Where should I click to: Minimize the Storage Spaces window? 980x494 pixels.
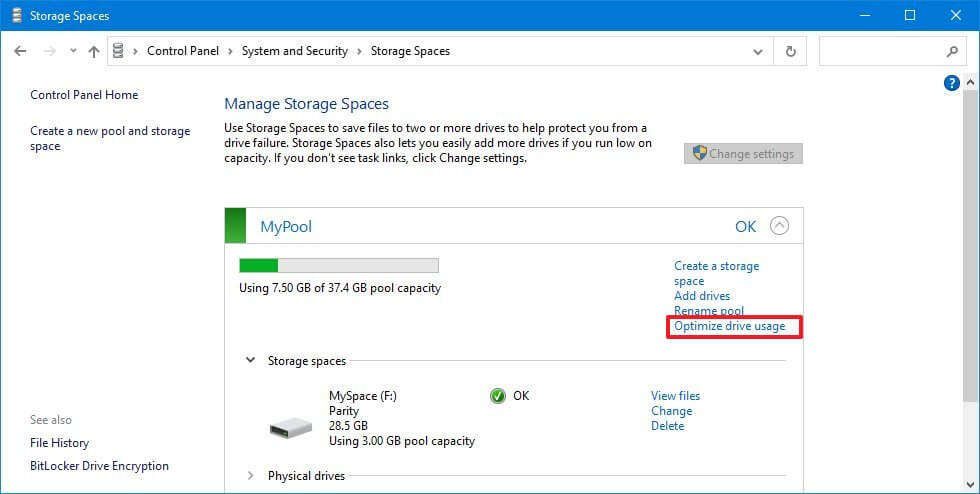point(865,15)
